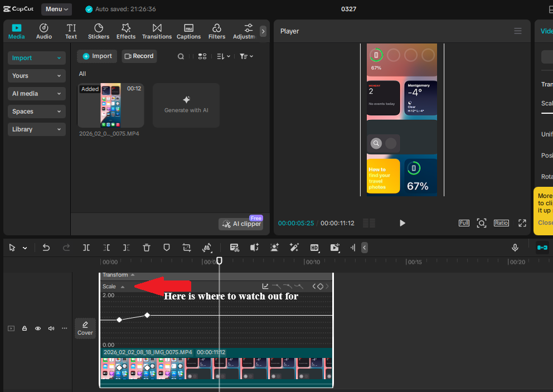Click the Split clip tool icon
The height and width of the screenshot is (392, 553).
point(86,248)
